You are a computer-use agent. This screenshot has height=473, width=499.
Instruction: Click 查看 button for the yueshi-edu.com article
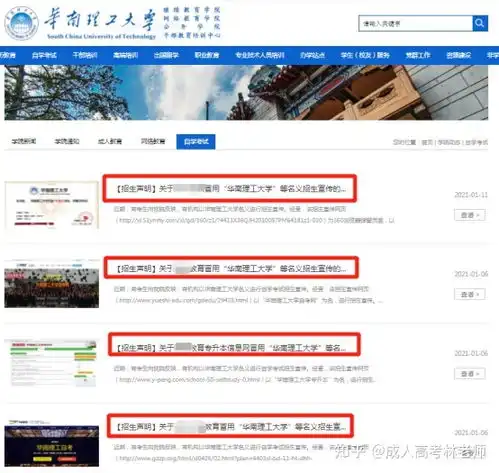pos(470,294)
